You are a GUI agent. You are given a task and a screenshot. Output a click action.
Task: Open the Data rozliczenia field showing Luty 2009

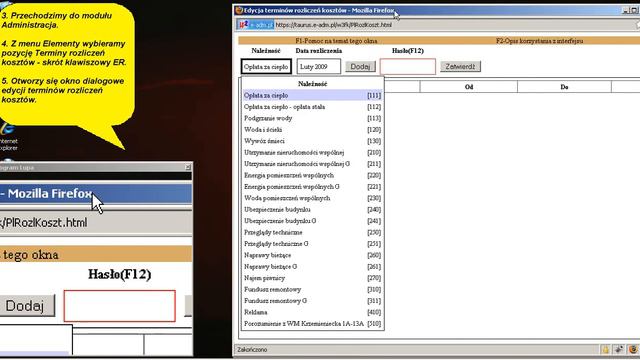(x=318, y=67)
